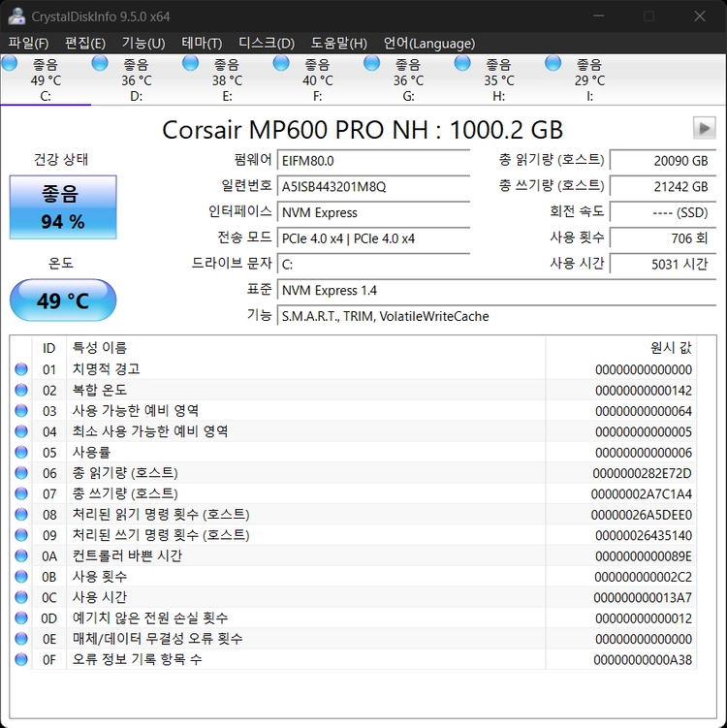This screenshot has width=727, height=728.
Task: Click total host reads value 20090 GB
Action: (662, 161)
